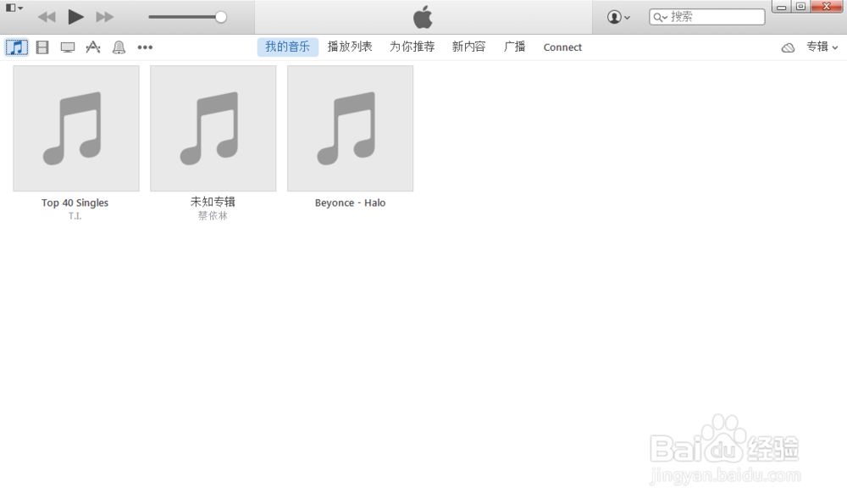Click the artist name 蔡依林
This screenshot has height=504, width=847.
click(213, 215)
